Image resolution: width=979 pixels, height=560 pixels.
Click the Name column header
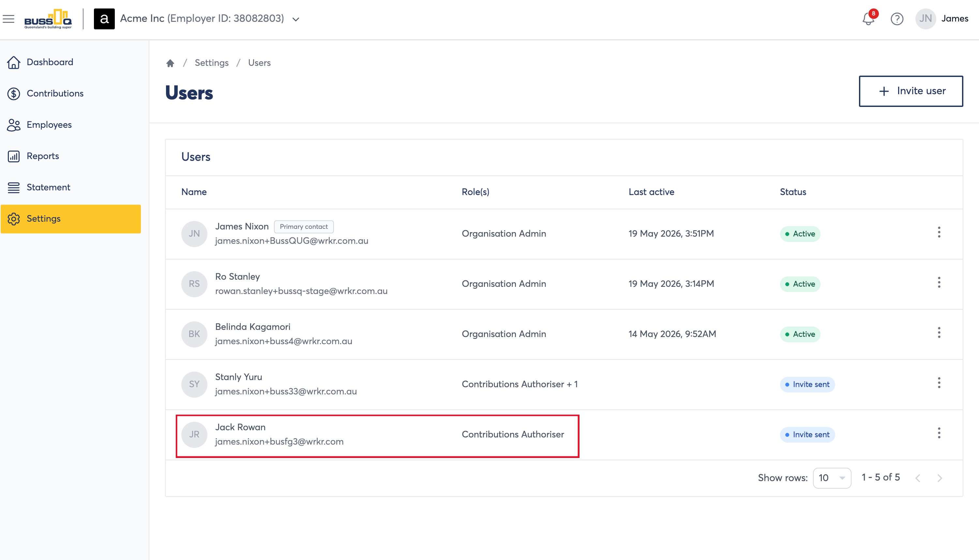pyautogui.click(x=194, y=192)
